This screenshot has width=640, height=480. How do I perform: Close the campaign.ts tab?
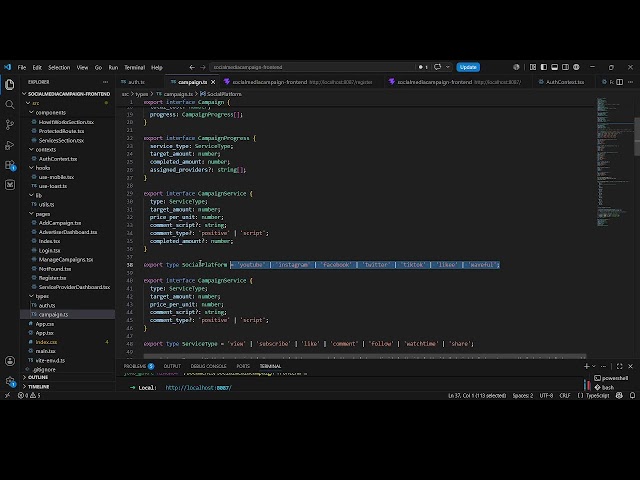click(213, 82)
